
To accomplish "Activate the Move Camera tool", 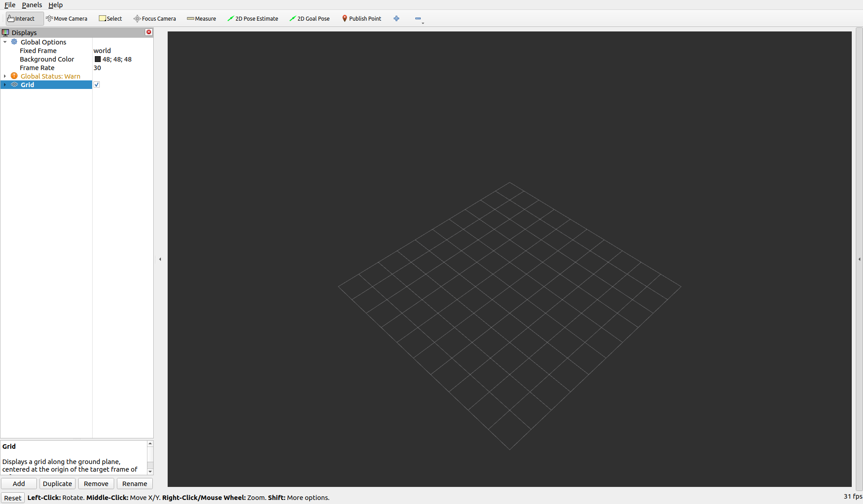I will click(67, 18).
